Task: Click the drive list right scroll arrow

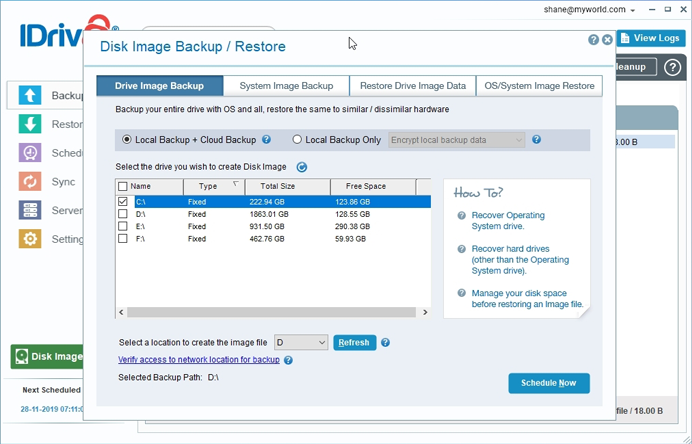Action: point(425,312)
